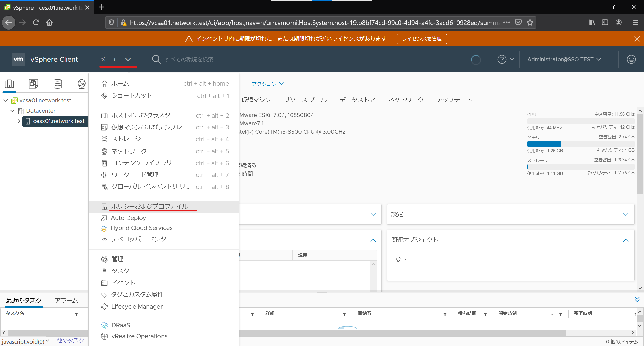
Task: Click browser home button
Action: (49, 22)
